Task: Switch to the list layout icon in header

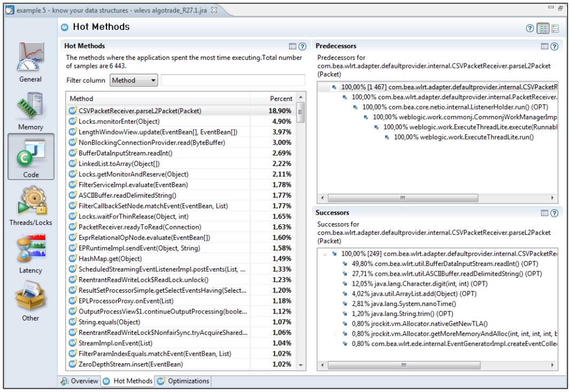Action: click(x=555, y=28)
